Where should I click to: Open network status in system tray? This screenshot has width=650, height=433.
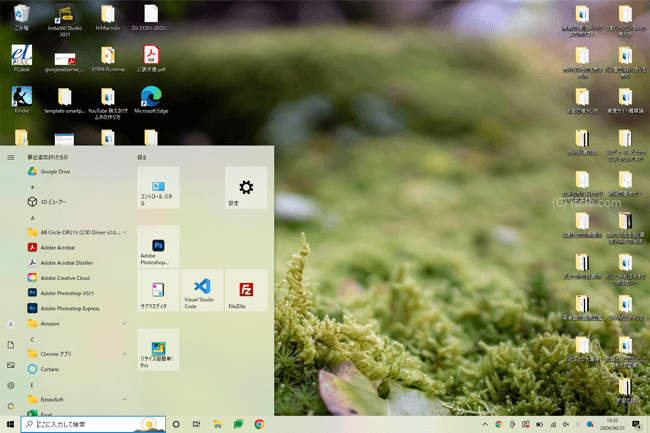pyautogui.click(x=553, y=424)
